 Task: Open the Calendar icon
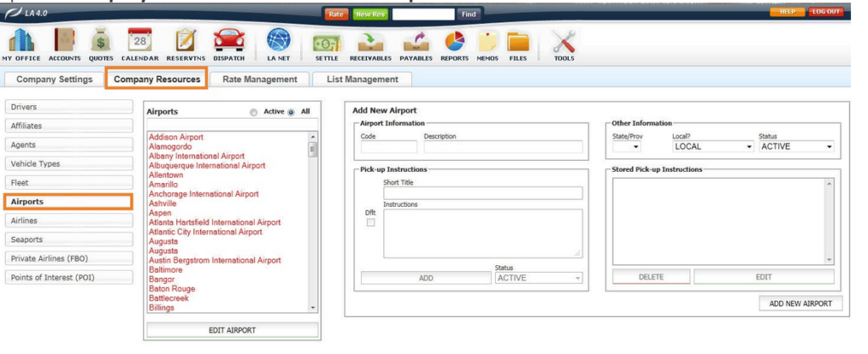(140, 41)
